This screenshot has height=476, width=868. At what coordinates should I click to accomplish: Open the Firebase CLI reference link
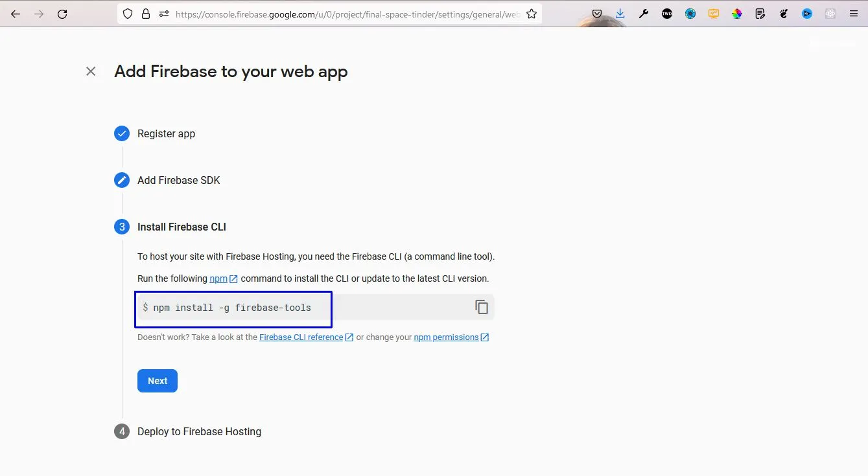pos(306,337)
